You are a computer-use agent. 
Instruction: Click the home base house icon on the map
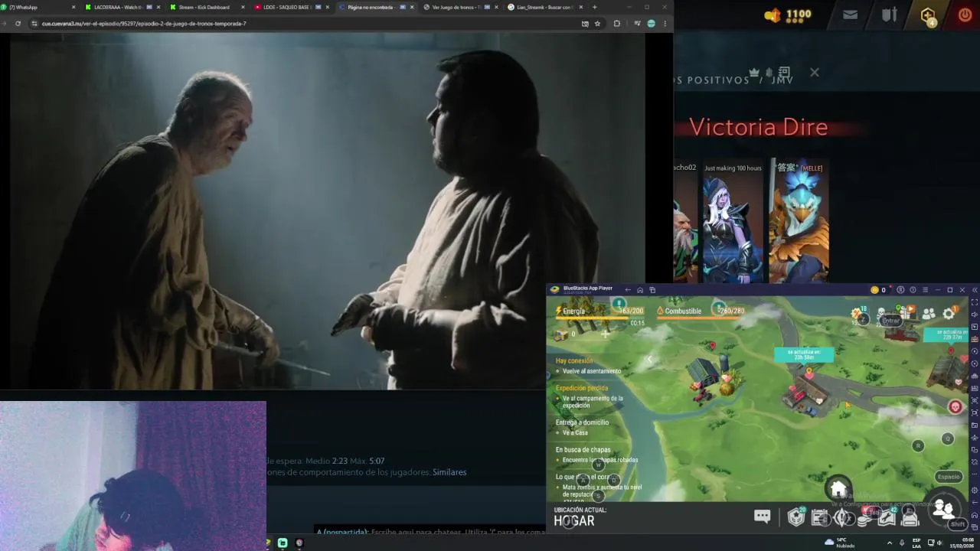pyautogui.click(x=838, y=487)
